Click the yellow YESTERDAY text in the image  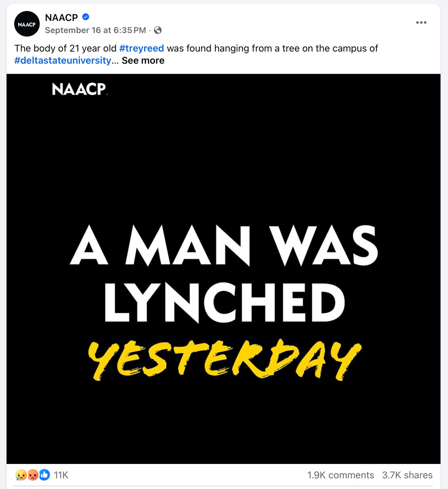(x=225, y=359)
